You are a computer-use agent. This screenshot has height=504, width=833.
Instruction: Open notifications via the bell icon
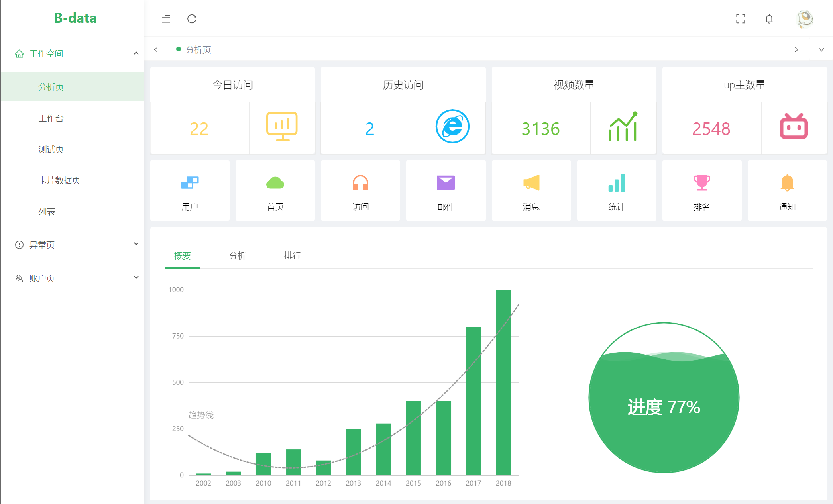769,19
